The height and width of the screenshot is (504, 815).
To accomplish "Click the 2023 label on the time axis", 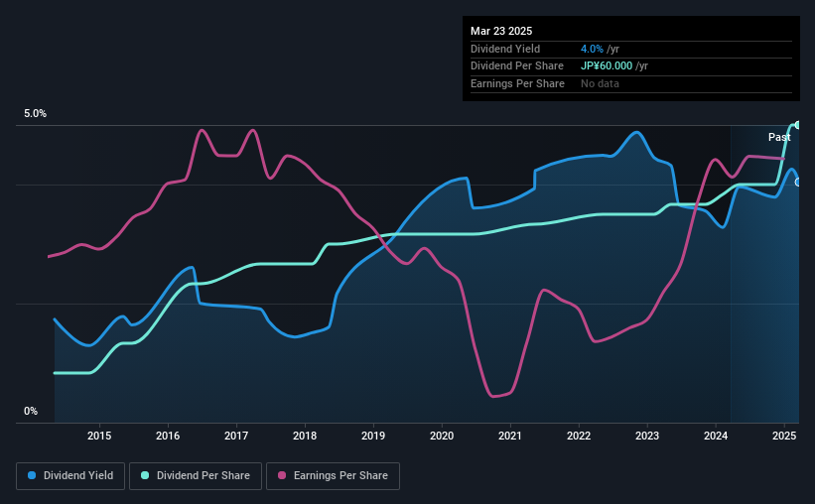I will [x=647, y=436].
